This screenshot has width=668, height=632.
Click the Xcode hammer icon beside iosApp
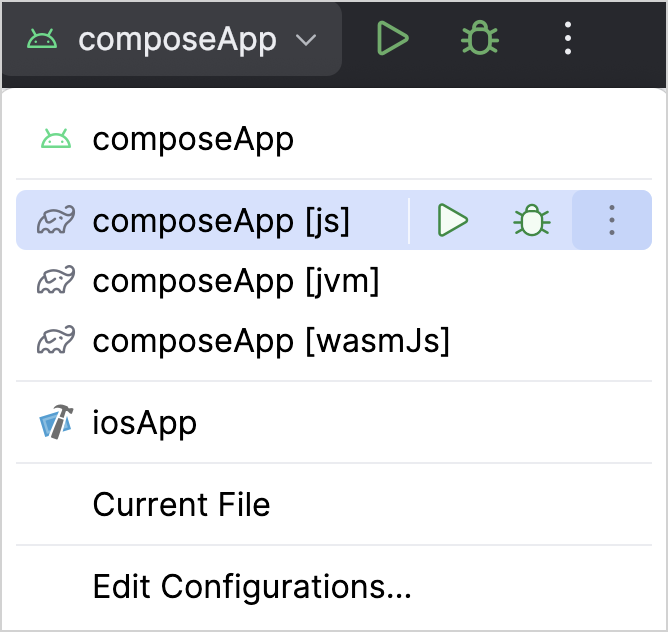pyautogui.click(x=56, y=423)
